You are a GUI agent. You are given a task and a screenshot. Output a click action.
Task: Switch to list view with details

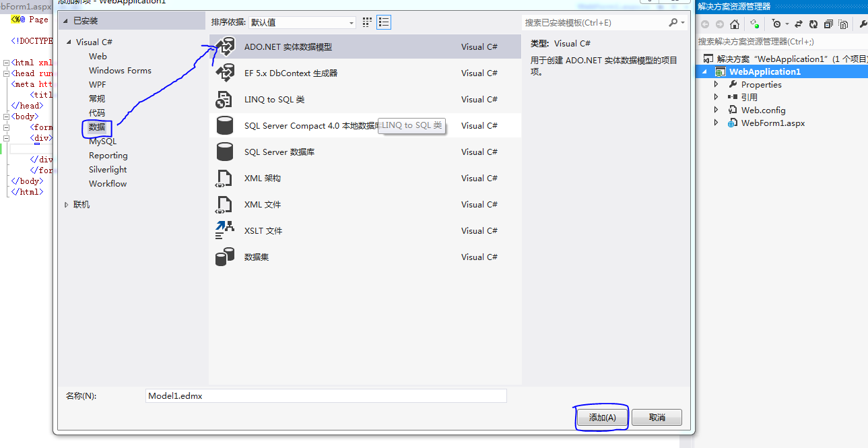pos(383,22)
